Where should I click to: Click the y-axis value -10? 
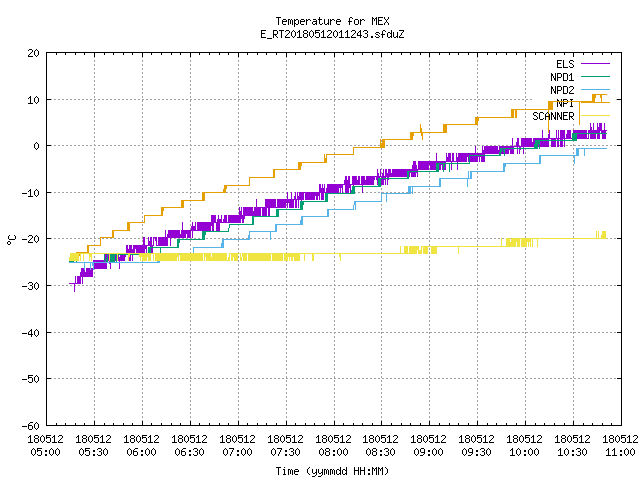(31, 193)
